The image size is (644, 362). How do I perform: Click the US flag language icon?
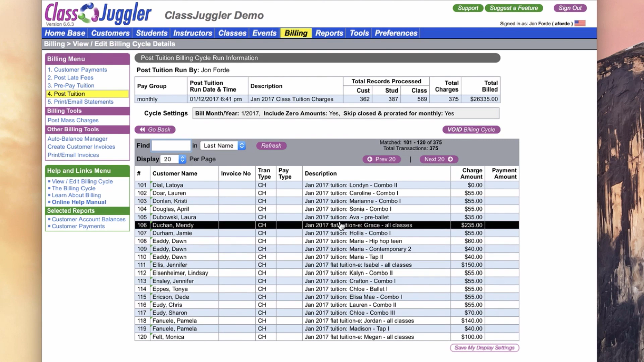tap(580, 23)
